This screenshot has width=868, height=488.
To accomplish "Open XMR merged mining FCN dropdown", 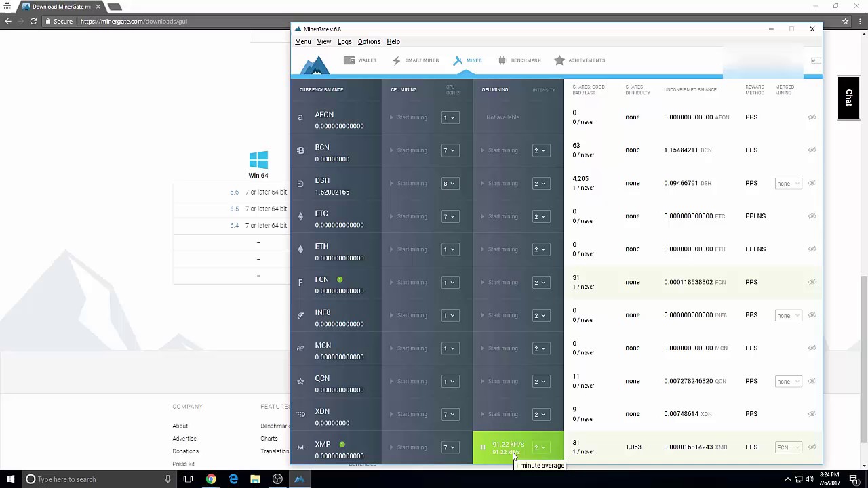I will (x=788, y=447).
